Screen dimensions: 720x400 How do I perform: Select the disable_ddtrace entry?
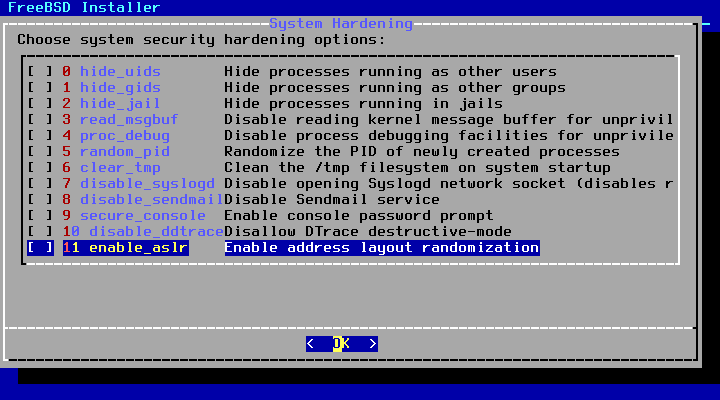156,231
